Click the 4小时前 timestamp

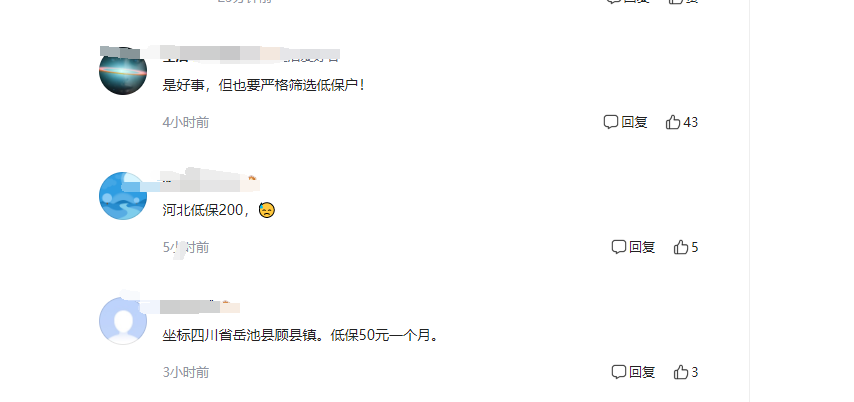(186, 122)
